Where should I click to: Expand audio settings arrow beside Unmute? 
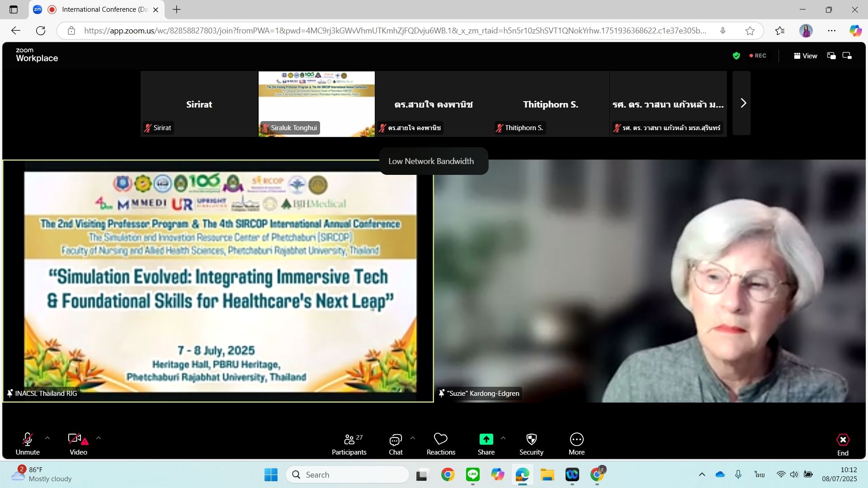pyautogui.click(x=47, y=438)
